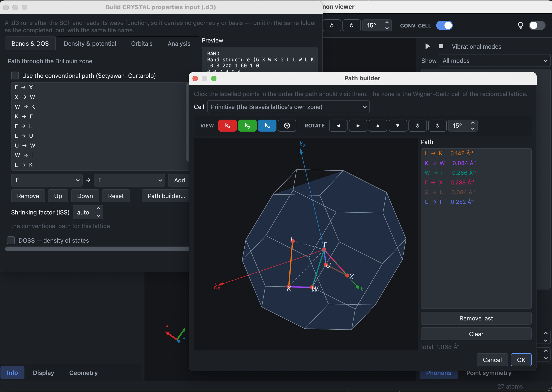The image size is (552, 392).
Task: Move selected segment Up
Action: tap(58, 196)
